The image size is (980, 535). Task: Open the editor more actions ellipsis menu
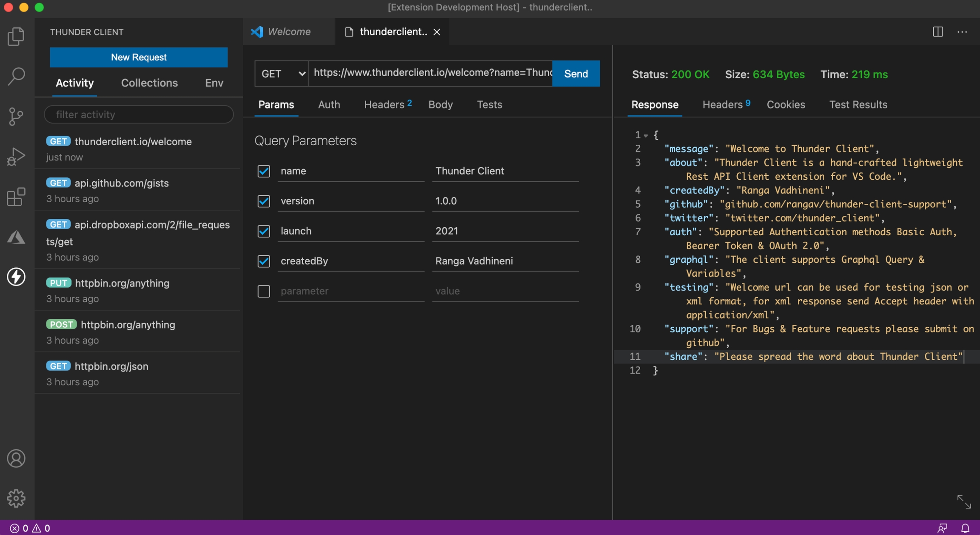point(962,31)
